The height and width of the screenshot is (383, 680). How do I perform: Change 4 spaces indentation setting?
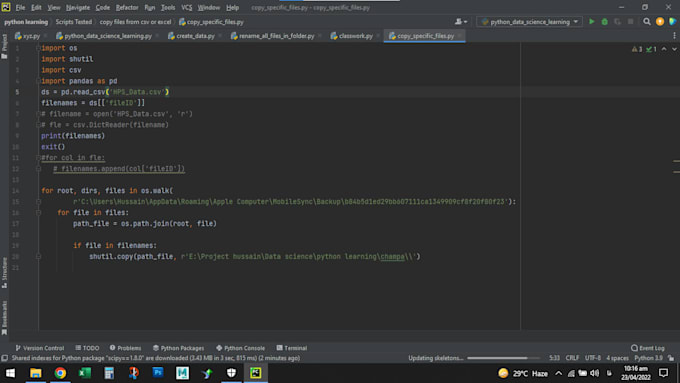click(x=617, y=358)
